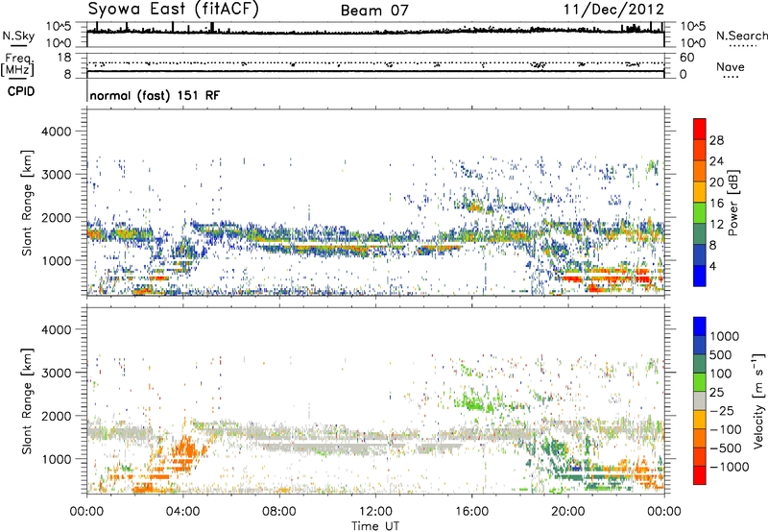Click velocity scale value -1000
Viewport: 768px width, 532px height.
click(729, 467)
